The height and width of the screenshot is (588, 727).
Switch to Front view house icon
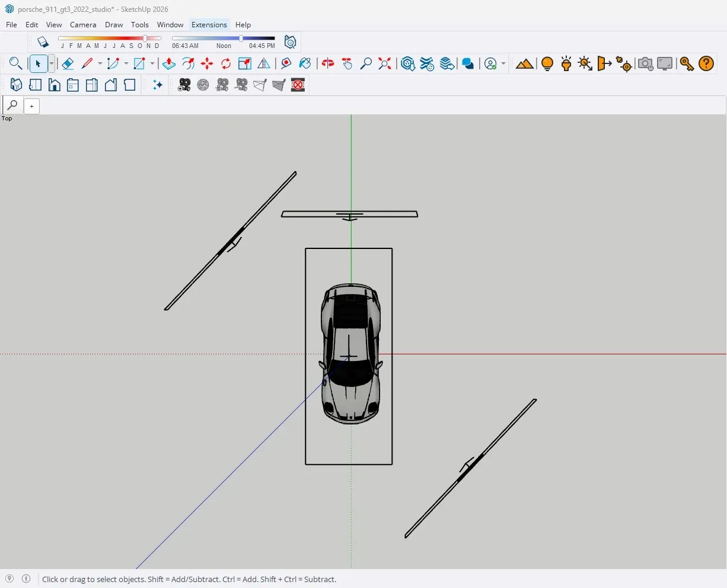[x=54, y=85]
